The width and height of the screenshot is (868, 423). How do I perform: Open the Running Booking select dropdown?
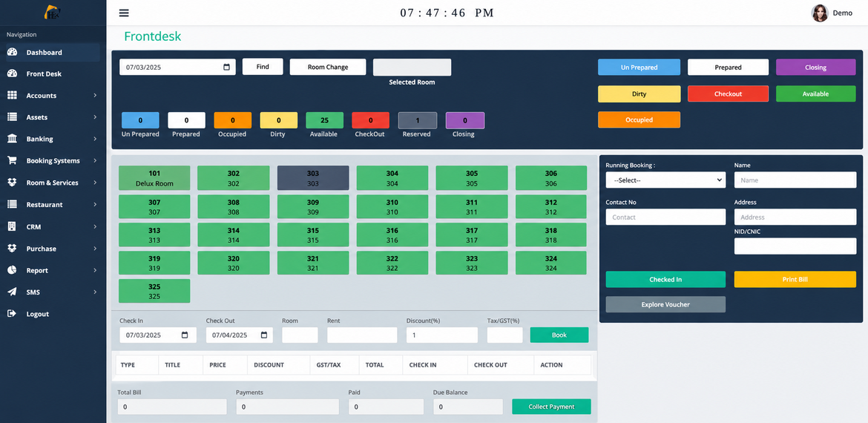[665, 180]
